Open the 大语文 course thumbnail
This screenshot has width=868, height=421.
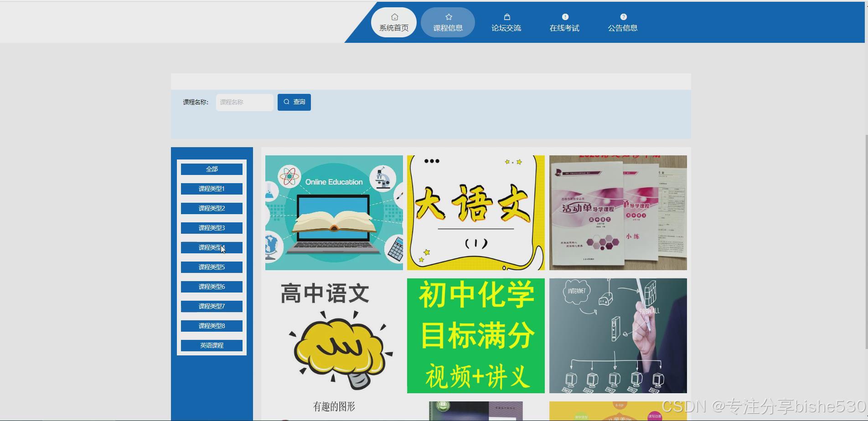point(475,212)
